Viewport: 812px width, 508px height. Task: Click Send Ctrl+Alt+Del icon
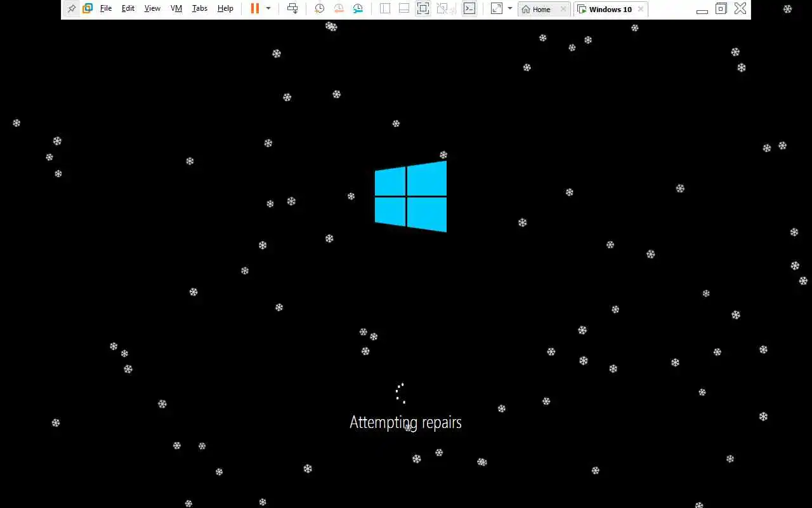click(292, 9)
